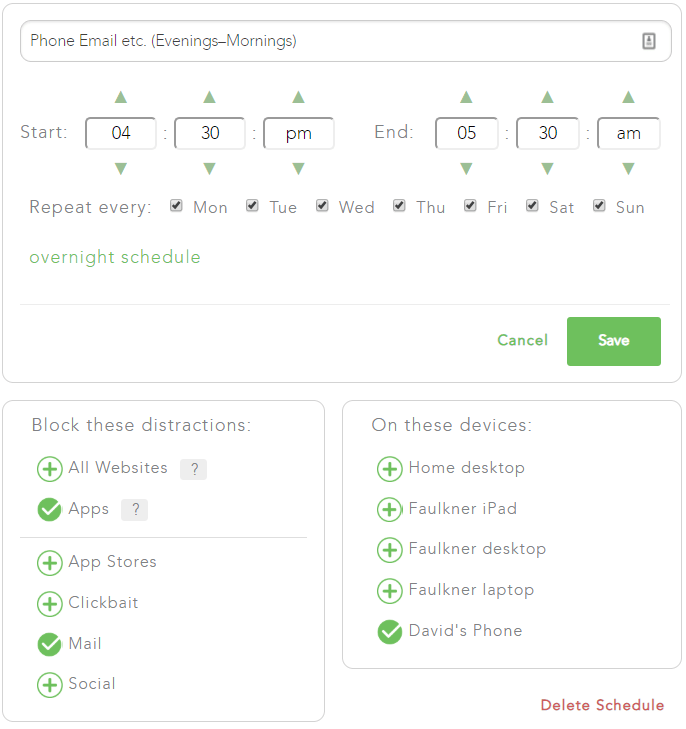686x729 pixels.
Task: Click the question mark beside Apps
Action: pyautogui.click(x=134, y=510)
